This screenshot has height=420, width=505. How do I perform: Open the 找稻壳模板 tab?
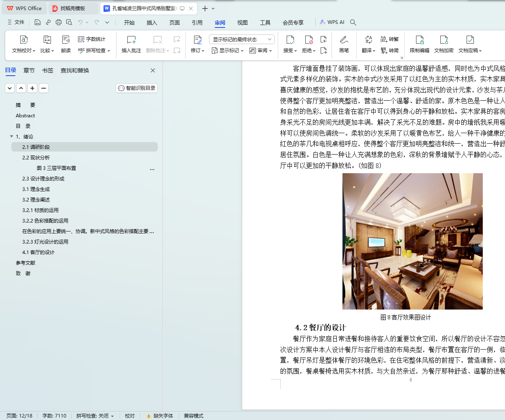(73, 8)
